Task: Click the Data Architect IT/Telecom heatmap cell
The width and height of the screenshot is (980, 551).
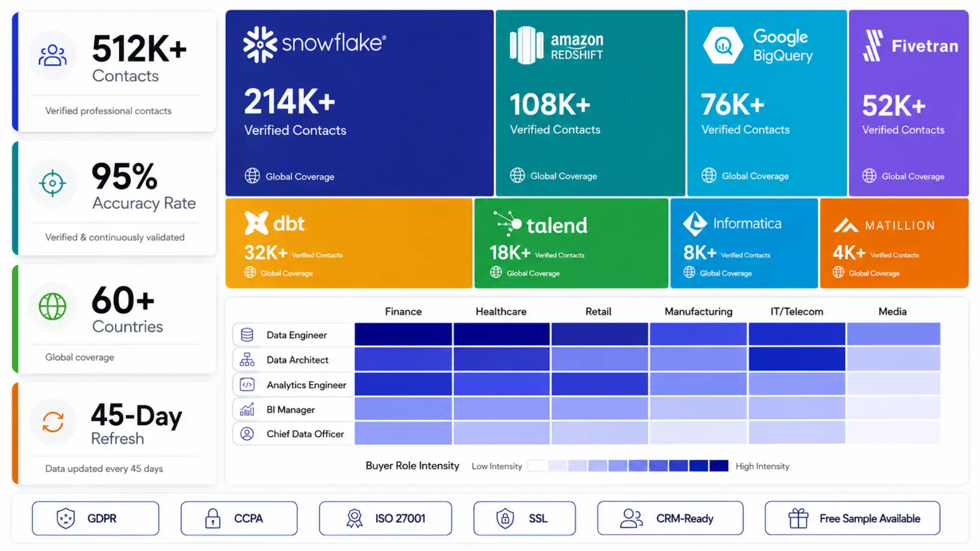Action: tap(797, 359)
